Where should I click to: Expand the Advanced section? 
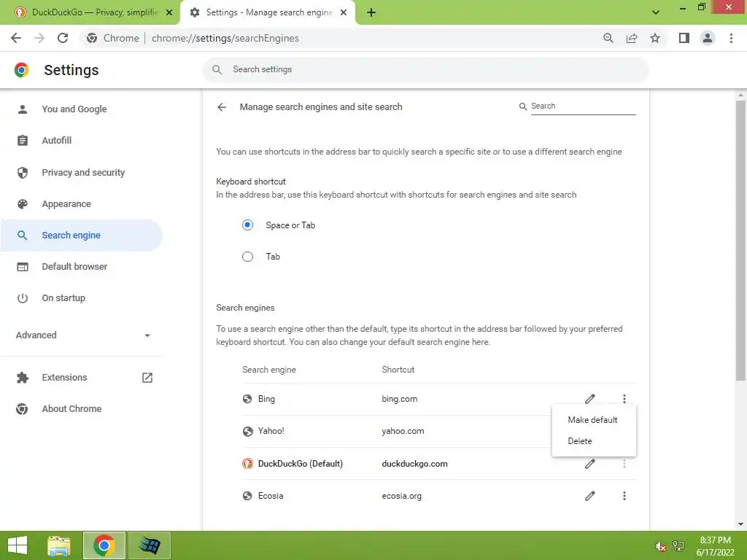[x=82, y=335]
